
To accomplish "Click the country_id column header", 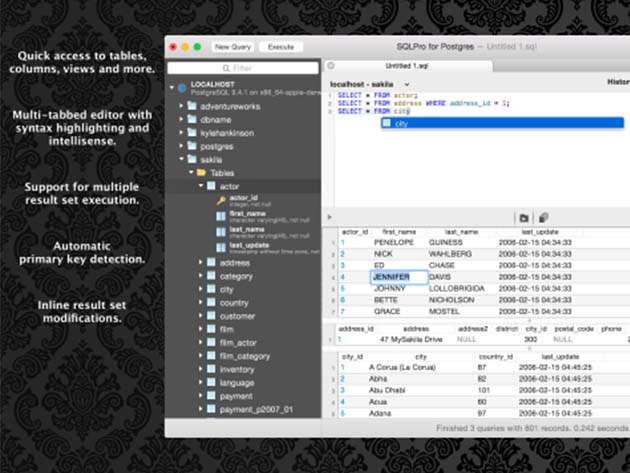I will (x=496, y=356).
